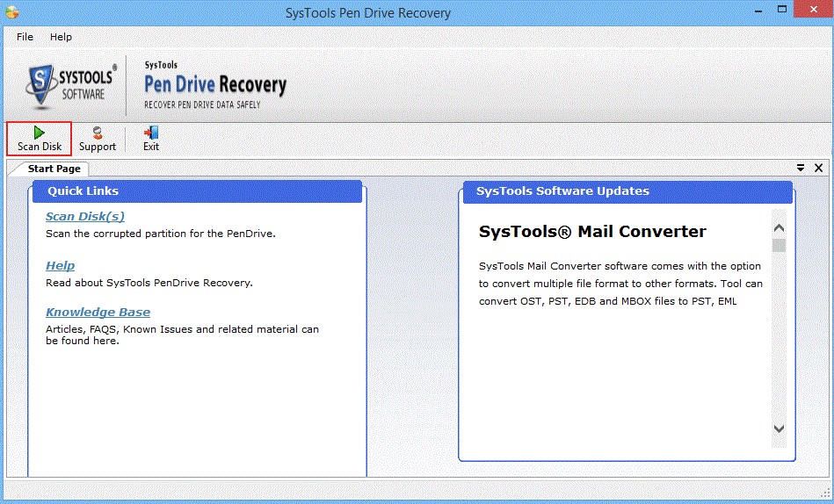Close the Start Page tab panel
The width and height of the screenshot is (834, 504).
(x=818, y=168)
